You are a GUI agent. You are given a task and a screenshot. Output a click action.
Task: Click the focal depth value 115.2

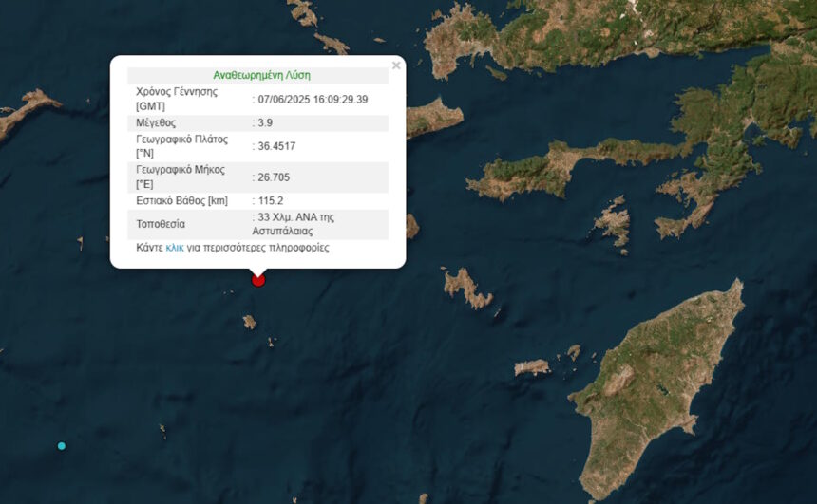click(271, 201)
